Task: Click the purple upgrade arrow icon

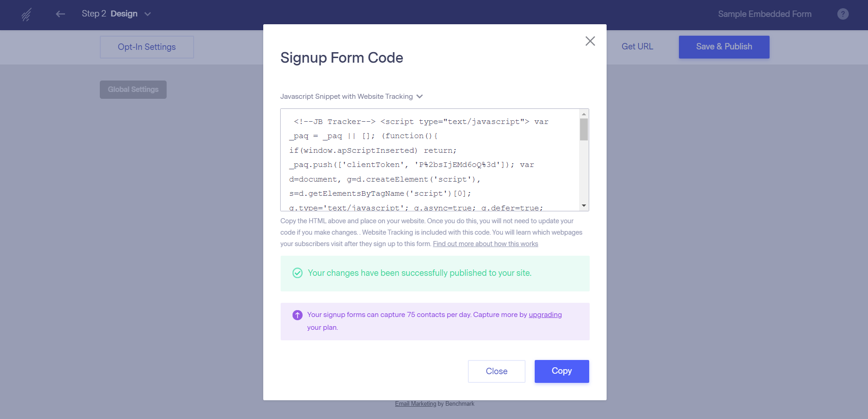Action: (x=298, y=315)
